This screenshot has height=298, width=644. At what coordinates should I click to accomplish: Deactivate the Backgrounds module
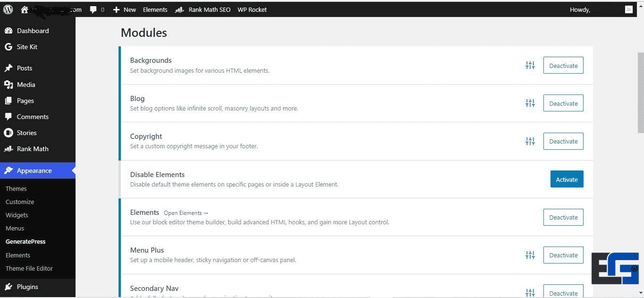tap(563, 66)
